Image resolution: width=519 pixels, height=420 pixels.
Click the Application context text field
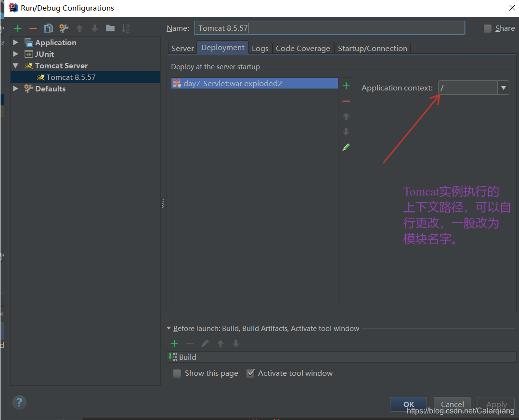(467, 88)
